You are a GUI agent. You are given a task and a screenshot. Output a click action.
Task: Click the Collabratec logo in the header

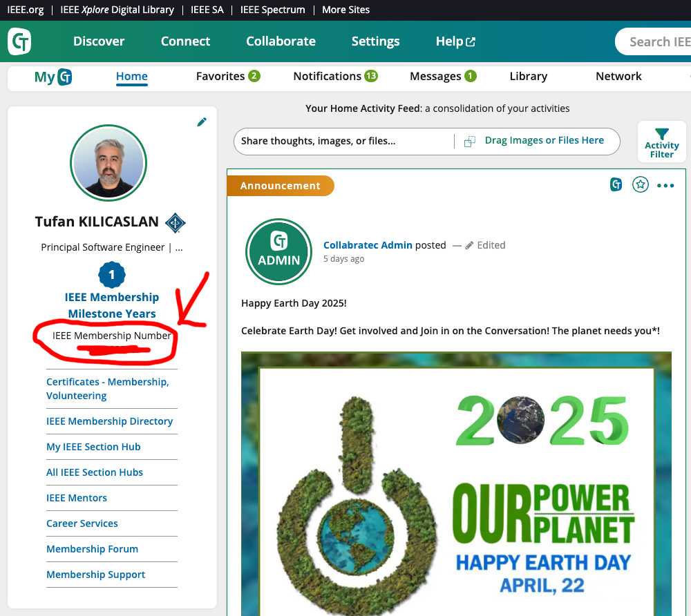(x=19, y=41)
